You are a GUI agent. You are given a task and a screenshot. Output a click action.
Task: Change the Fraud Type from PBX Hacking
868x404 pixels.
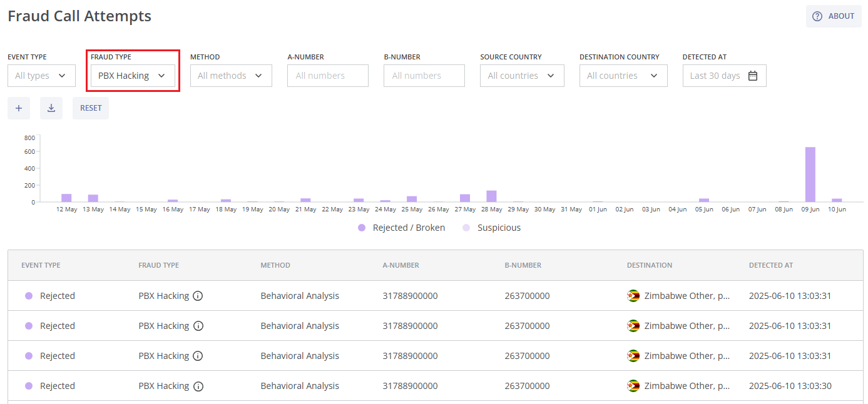pyautogui.click(x=132, y=75)
